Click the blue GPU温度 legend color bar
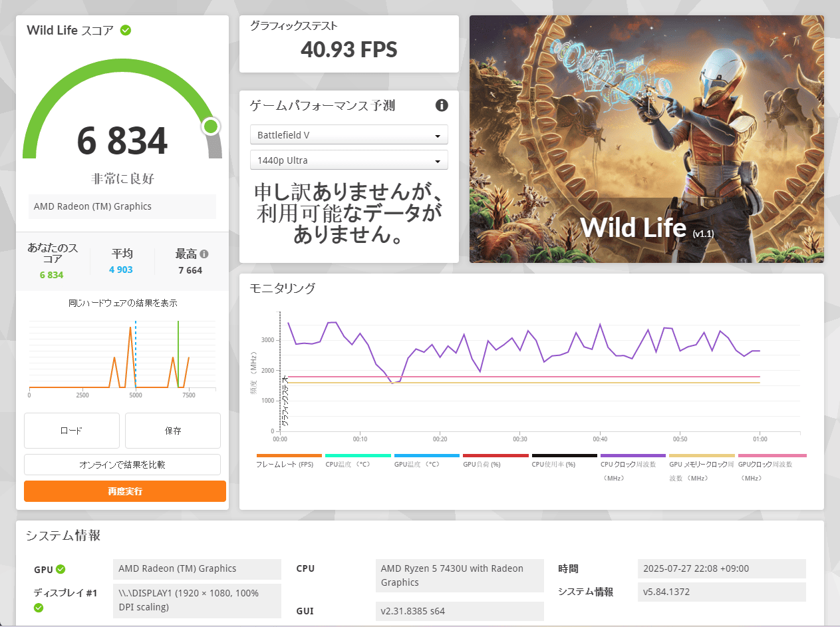The height and width of the screenshot is (627, 840). coord(426,456)
